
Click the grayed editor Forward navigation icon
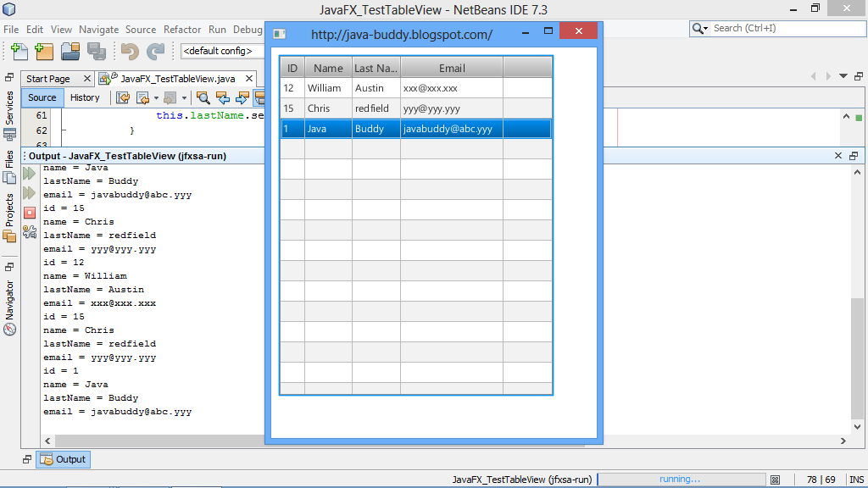coord(170,98)
